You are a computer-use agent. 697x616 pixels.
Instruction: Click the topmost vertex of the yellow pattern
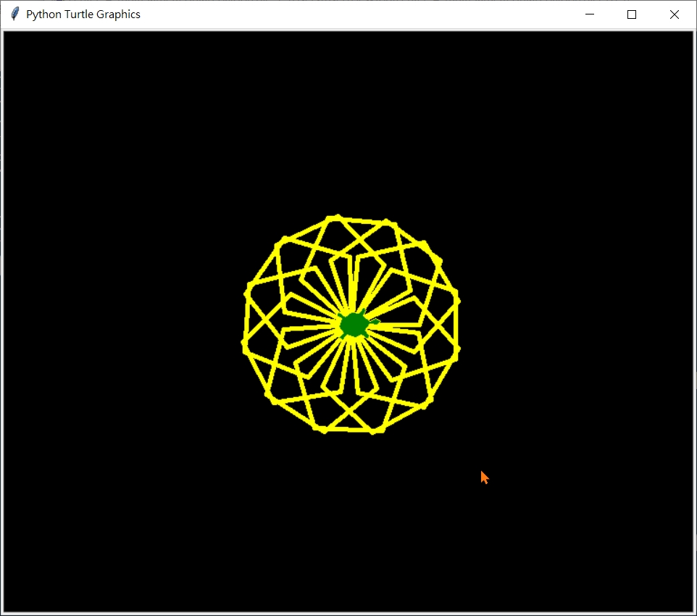pyautogui.click(x=335, y=217)
